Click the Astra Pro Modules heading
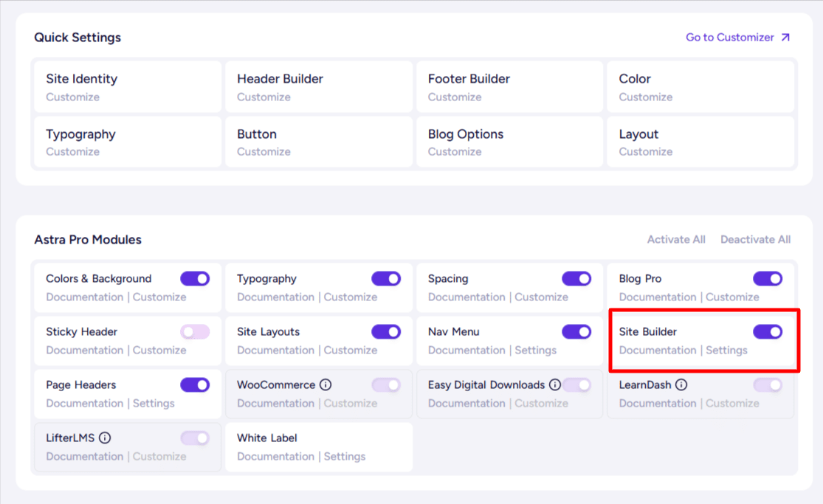 [88, 239]
